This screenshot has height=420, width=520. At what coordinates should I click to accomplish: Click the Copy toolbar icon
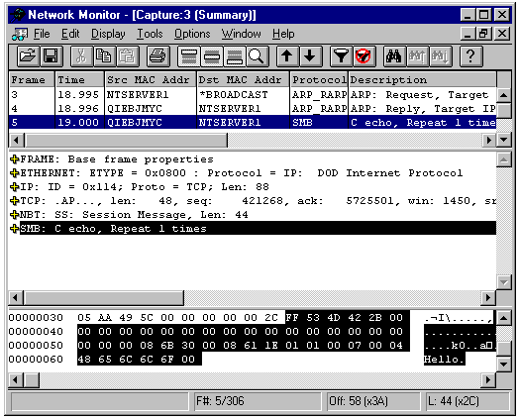click(x=104, y=55)
